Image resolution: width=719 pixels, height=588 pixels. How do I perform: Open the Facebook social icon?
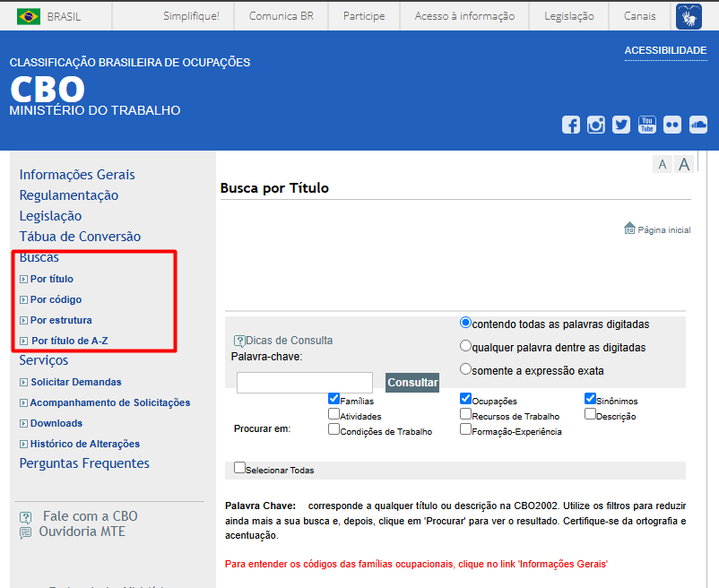571,125
